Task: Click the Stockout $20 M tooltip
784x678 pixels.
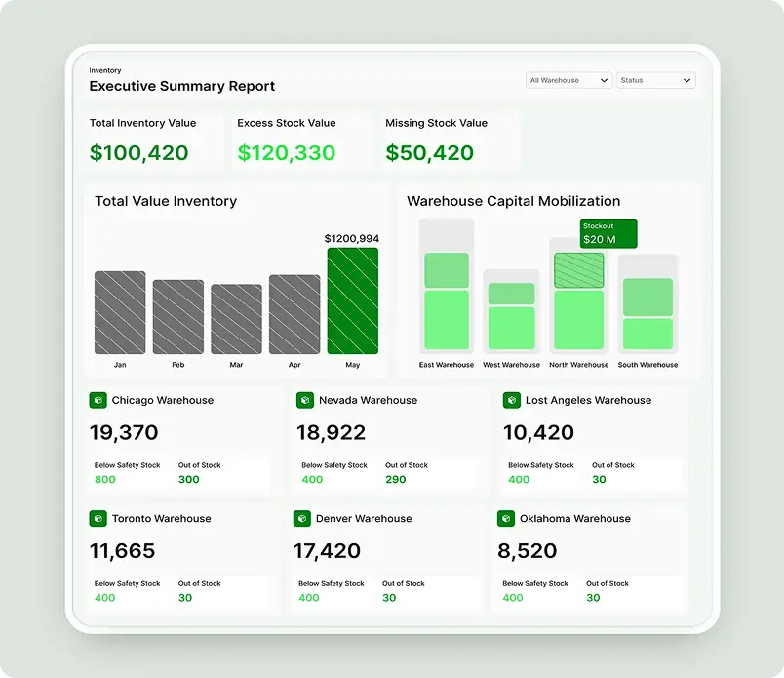Action: [x=608, y=234]
